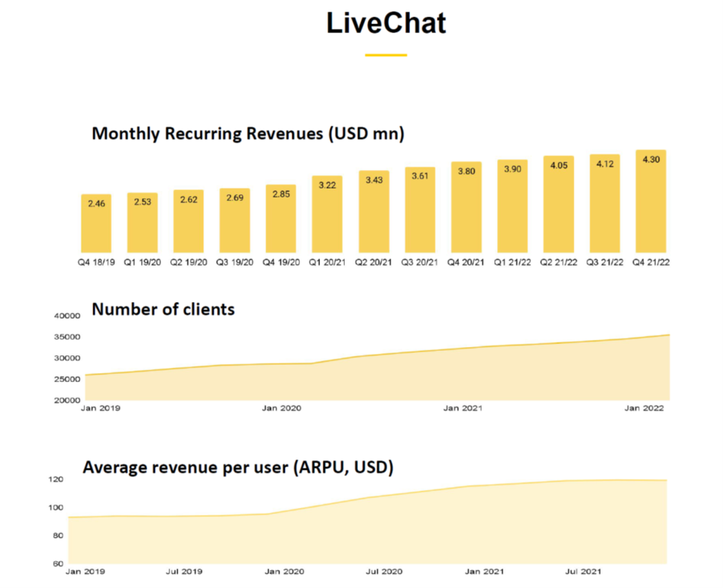Click the 2.62 bar value
This screenshot has height=588, width=723.
pos(189,200)
